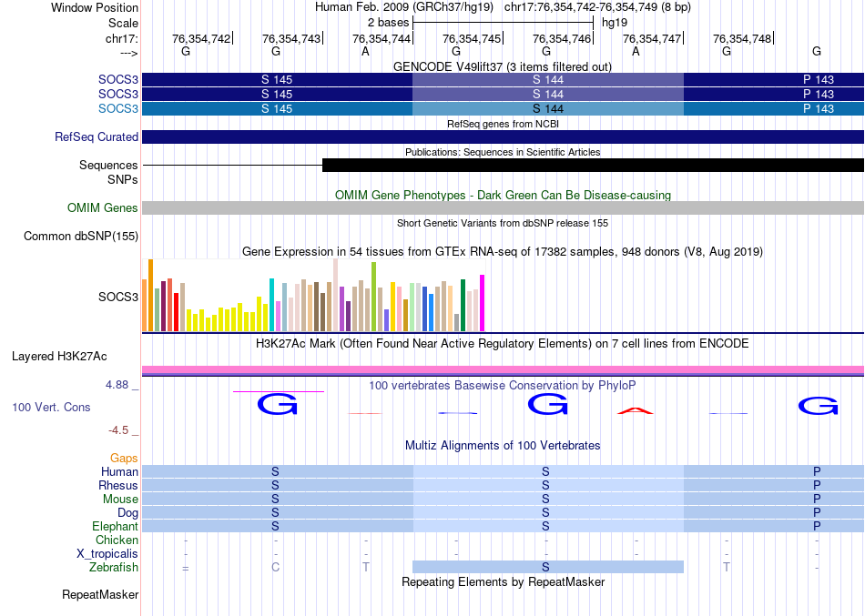
Task: Click the ---> sequence direction label
Action: 129,53
